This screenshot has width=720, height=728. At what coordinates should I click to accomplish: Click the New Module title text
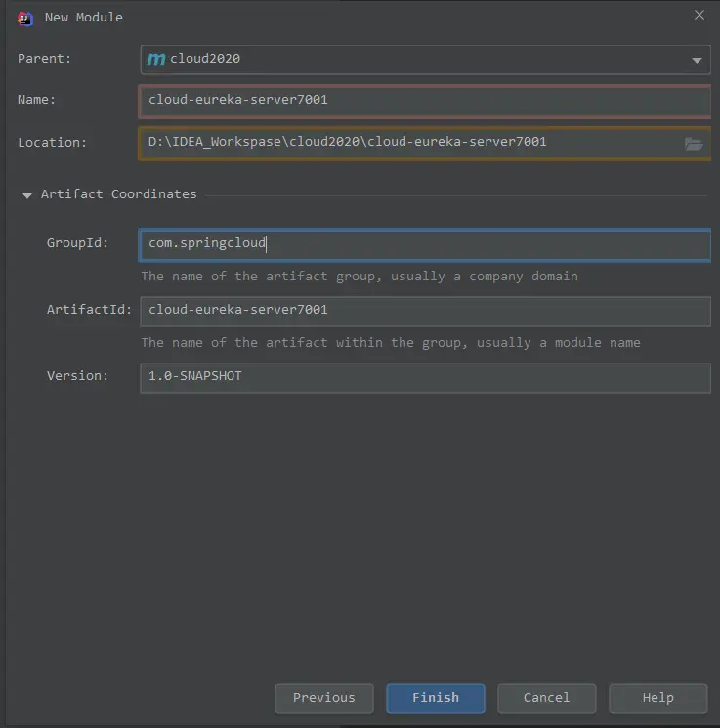click(84, 17)
